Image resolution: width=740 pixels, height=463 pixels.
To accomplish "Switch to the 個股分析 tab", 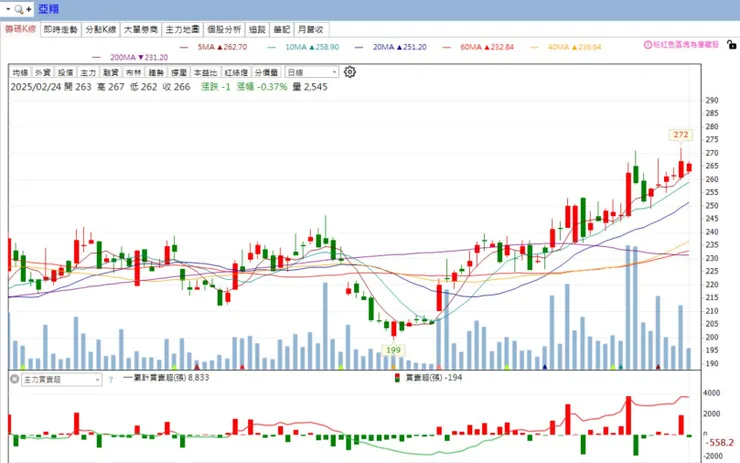I will coord(224,29).
